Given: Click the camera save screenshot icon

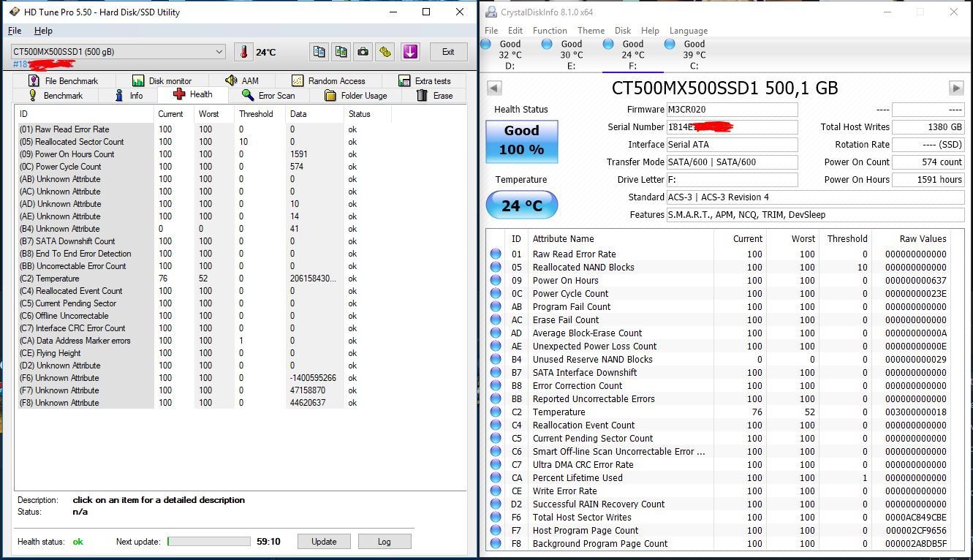Looking at the screenshot, I should [x=363, y=52].
